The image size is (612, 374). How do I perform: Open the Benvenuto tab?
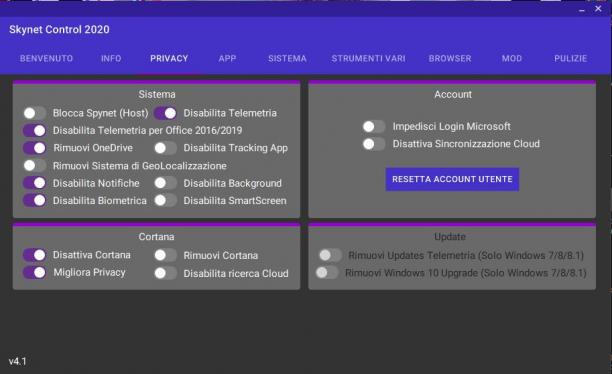(46, 59)
